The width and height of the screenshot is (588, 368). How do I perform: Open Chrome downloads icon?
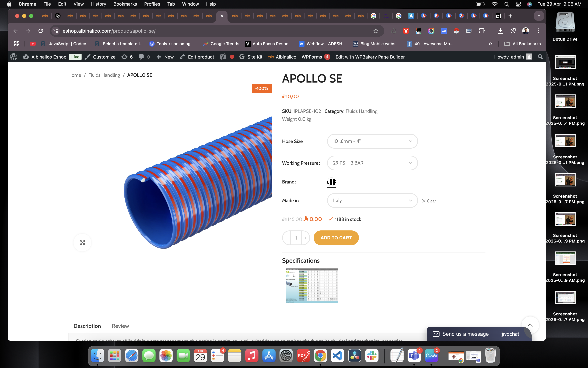[x=500, y=31]
